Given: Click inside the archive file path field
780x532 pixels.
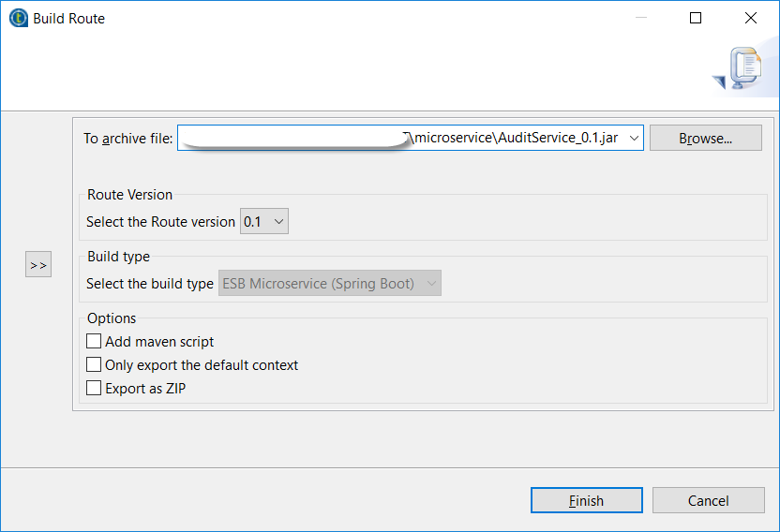Looking at the screenshot, I should tap(516, 139).
